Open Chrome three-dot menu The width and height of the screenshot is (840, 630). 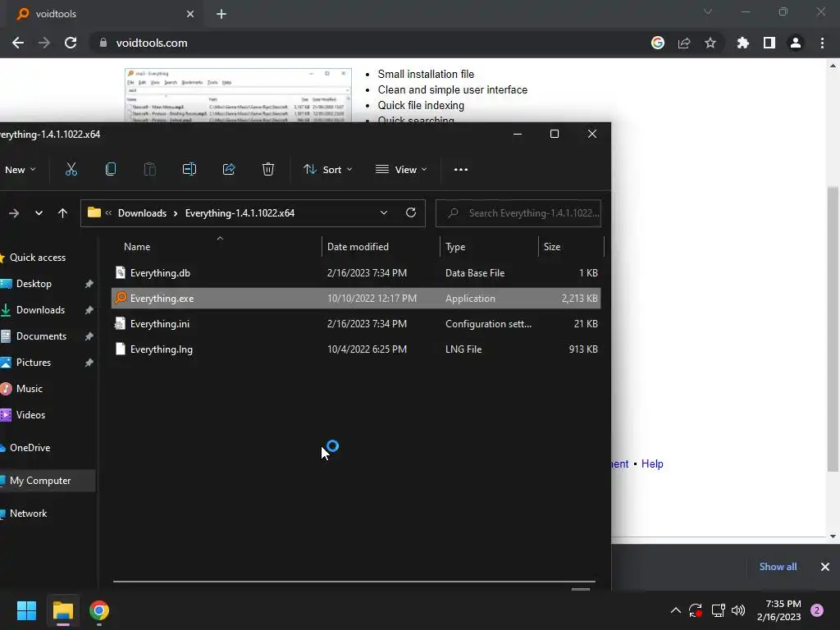click(822, 43)
